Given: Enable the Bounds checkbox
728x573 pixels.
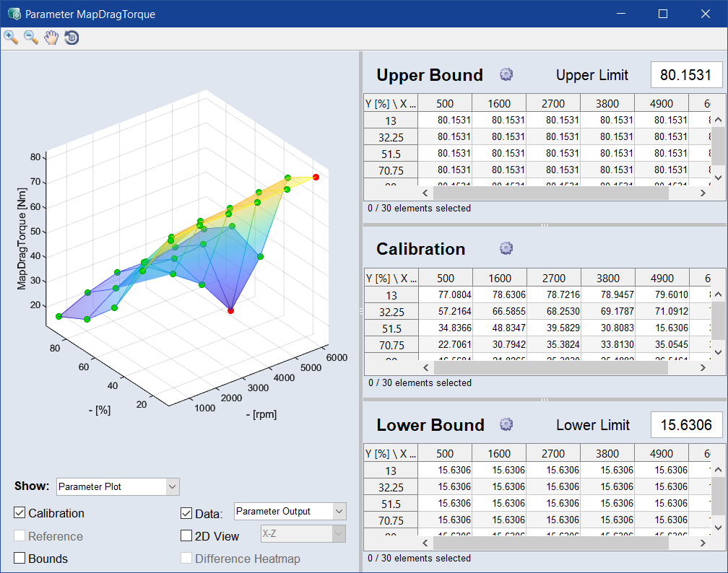Looking at the screenshot, I should point(19,559).
